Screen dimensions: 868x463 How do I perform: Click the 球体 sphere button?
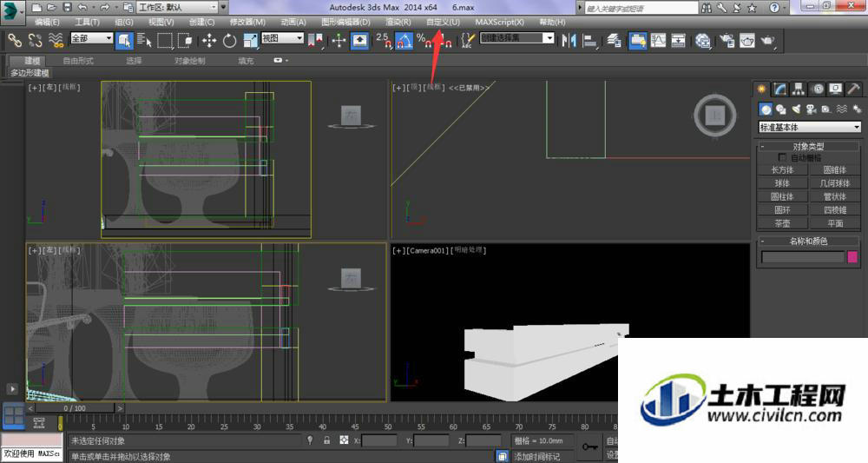pos(782,183)
